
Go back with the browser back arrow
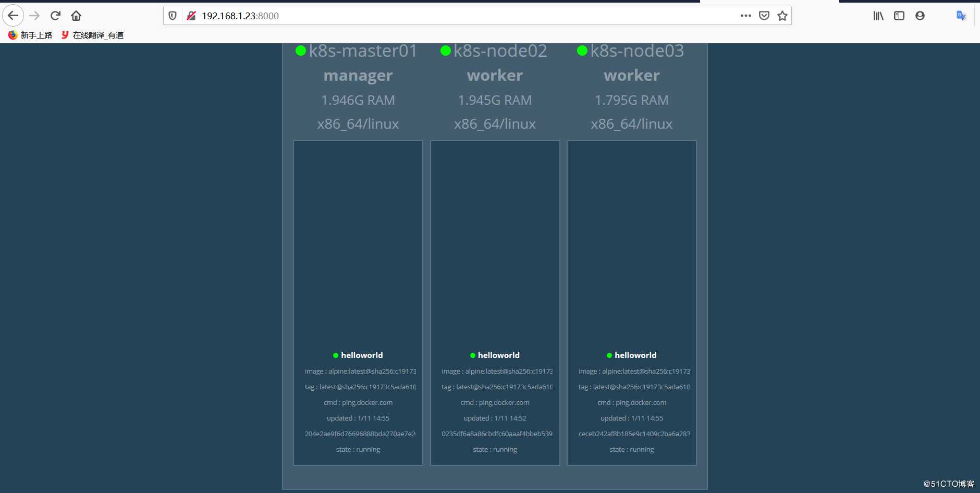coord(13,16)
